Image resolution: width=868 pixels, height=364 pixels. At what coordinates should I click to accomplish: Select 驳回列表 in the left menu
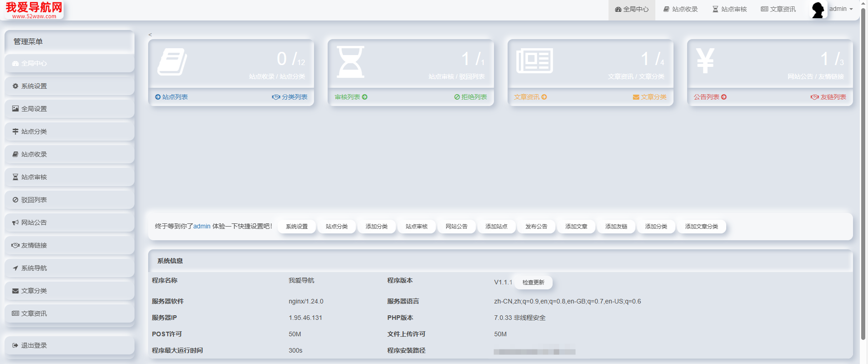34,200
